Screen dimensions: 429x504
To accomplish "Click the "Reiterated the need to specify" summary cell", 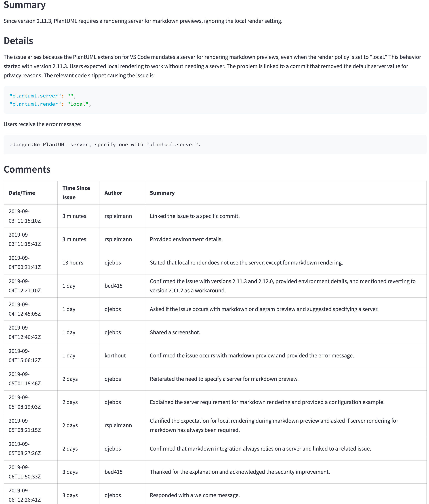I will click(x=224, y=379).
